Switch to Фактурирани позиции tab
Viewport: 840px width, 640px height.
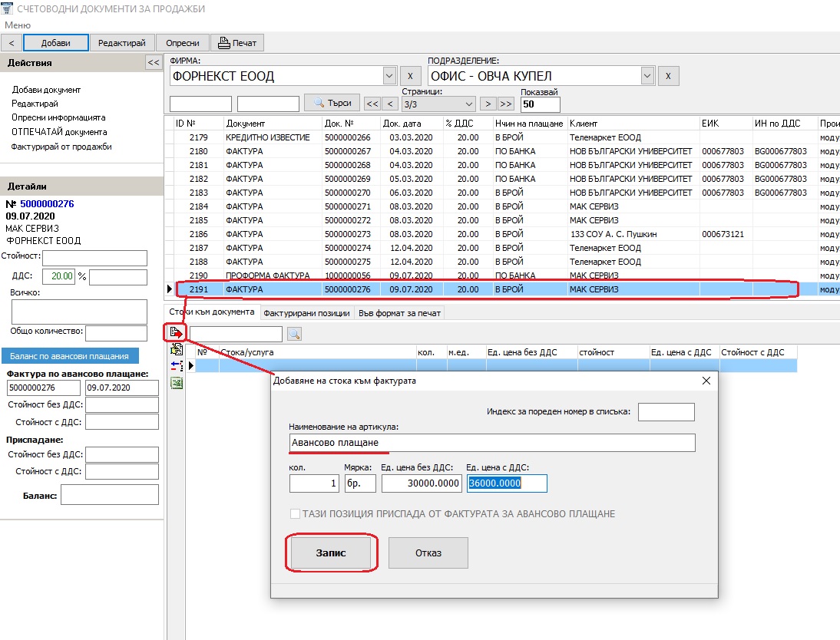[x=307, y=313]
